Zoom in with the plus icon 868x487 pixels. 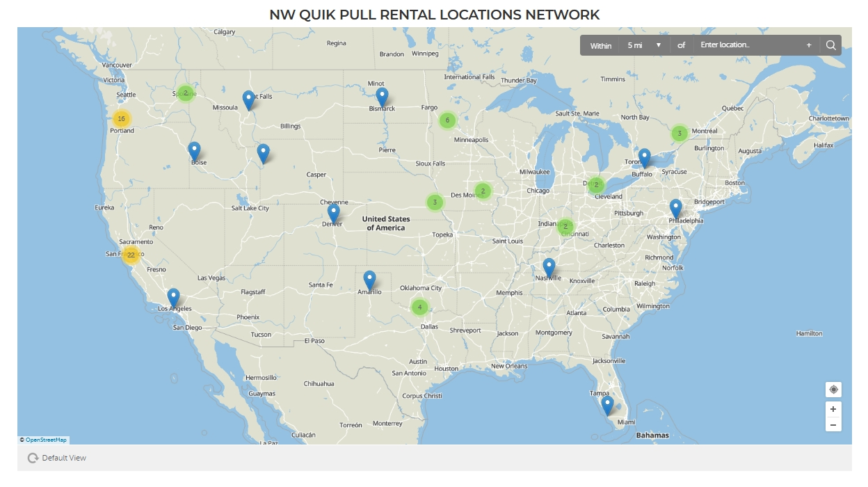coord(833,408)
